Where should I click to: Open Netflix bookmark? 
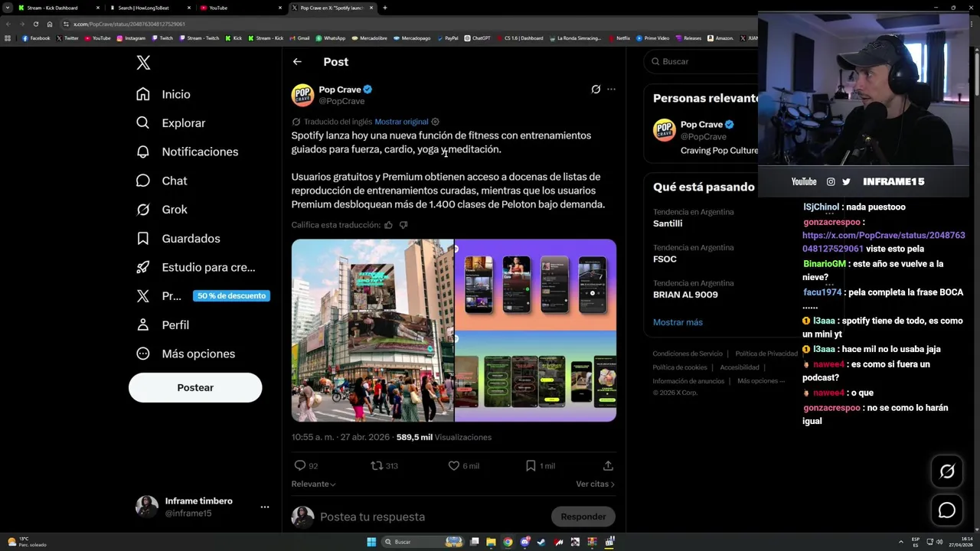(619, 38)
